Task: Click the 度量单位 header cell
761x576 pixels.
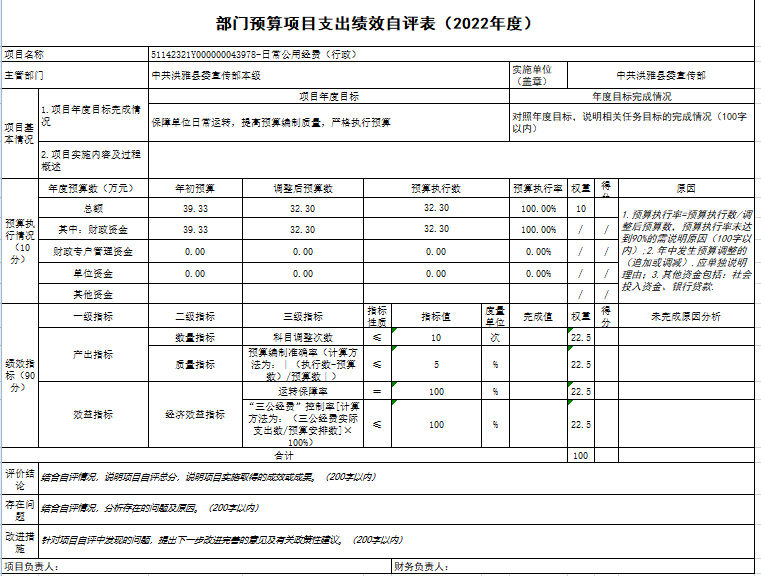Action: (x=495, y=316)
